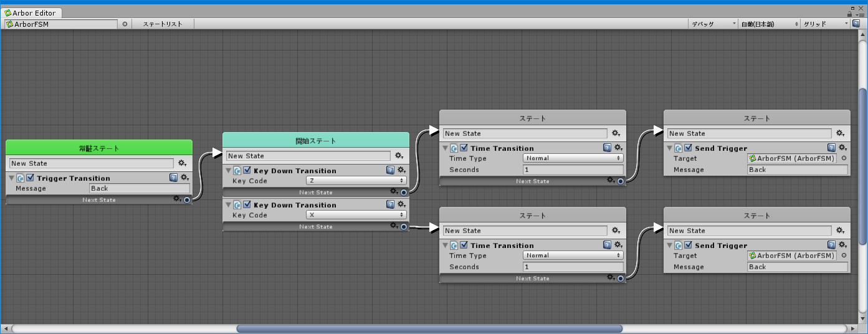Open the gear menu beside 常駐ステート name field
Image resolution: width=868 pixels, height=334 pixels.
(183, 163)
